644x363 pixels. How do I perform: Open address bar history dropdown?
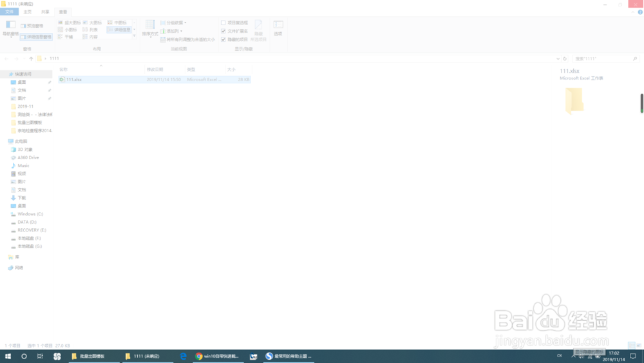coord(558,59)
